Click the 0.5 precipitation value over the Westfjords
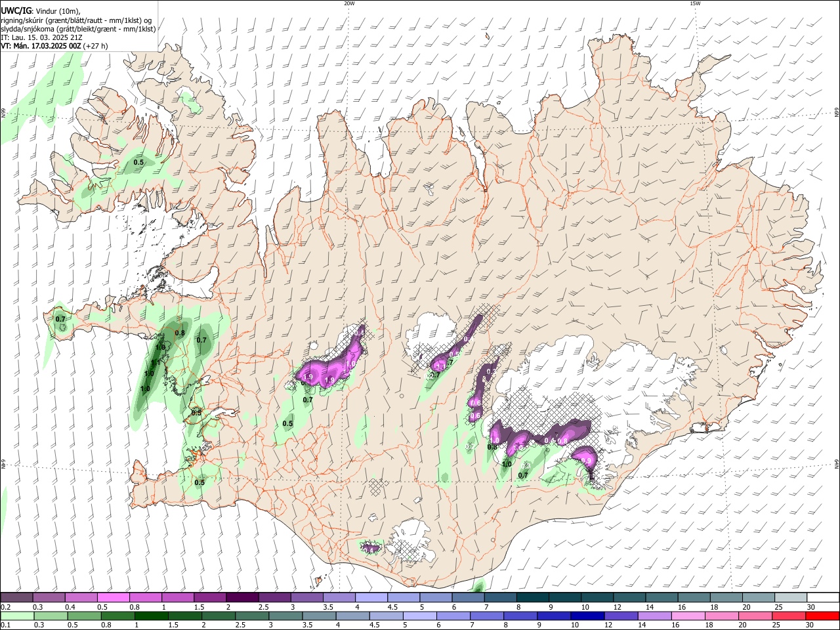Image resolution: width=840 pixels, height=630 pixels. click(138, 162)
